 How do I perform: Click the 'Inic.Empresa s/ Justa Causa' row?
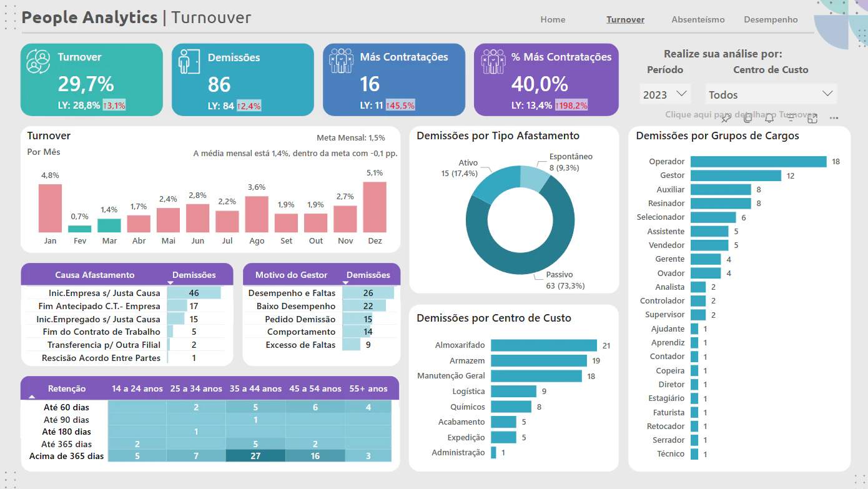[x=124, y=293]
